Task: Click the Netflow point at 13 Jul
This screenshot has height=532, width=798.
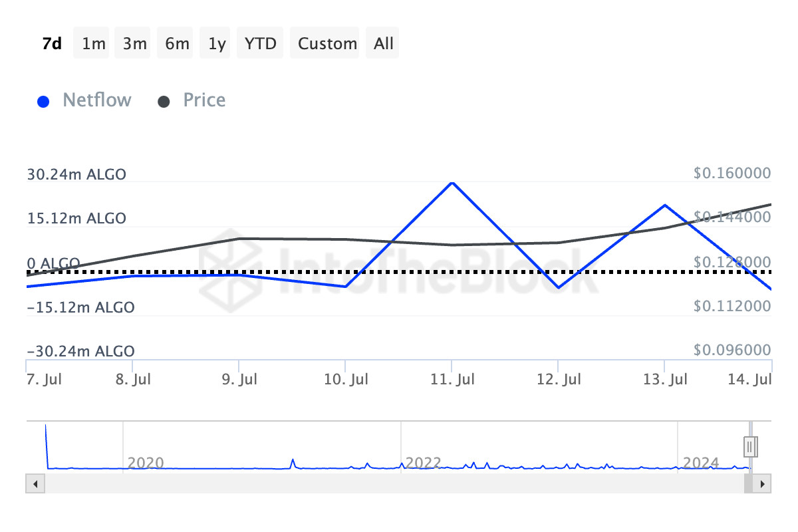Action: 665,205
